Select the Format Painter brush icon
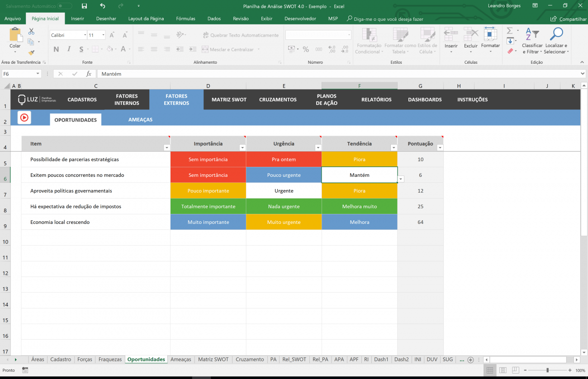Viewport: 588px width, 379px height. [31, 52]
